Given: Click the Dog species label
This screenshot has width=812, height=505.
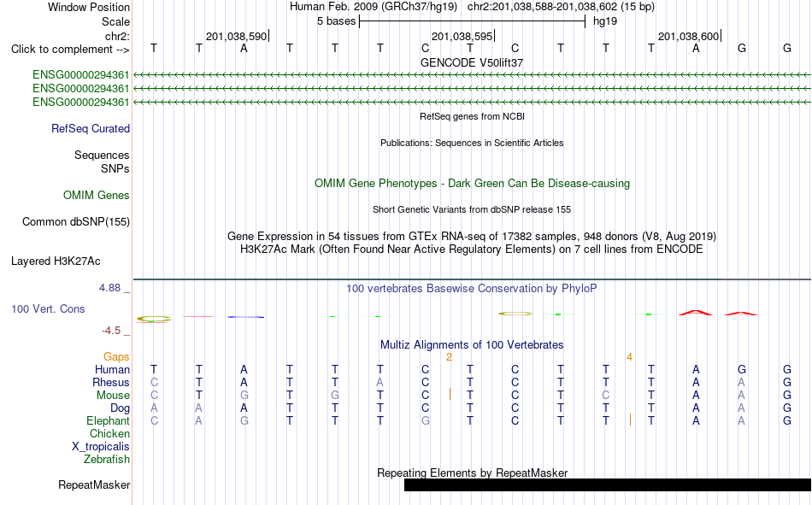Looking at the screenshot, I should click(121, 408).
